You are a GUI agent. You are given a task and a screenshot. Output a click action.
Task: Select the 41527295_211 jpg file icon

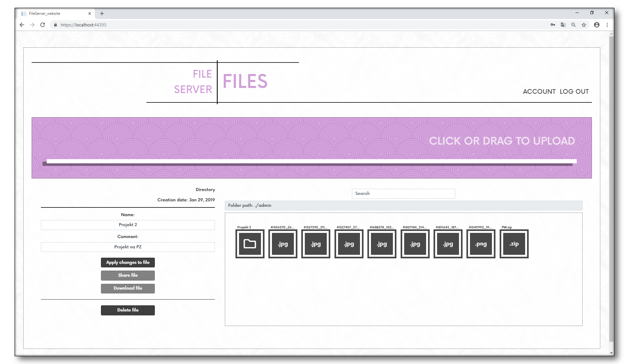pyautogui.click(x=316, y=244)
